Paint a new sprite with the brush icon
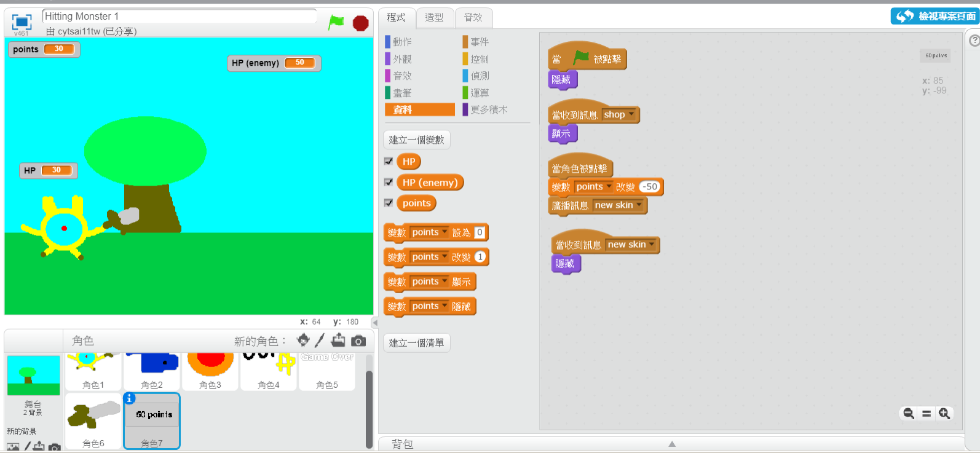Image resolution: width=980 pixels, height=453 pixels. 320,340
